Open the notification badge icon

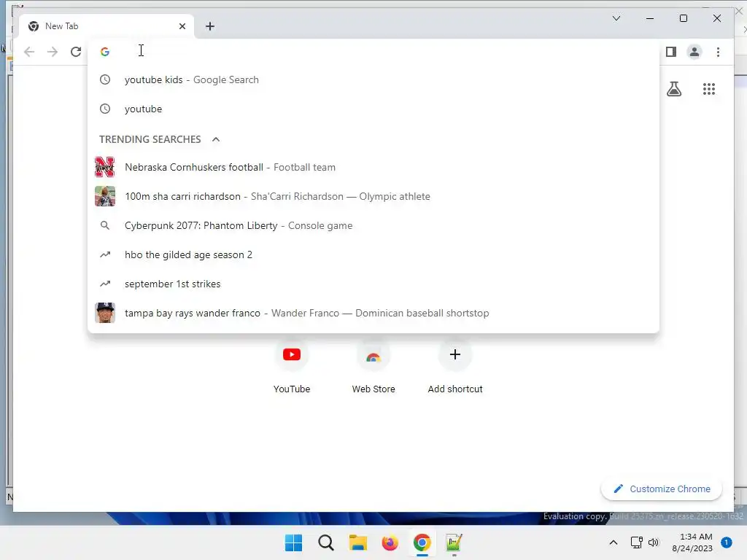(x=727, y=542)
